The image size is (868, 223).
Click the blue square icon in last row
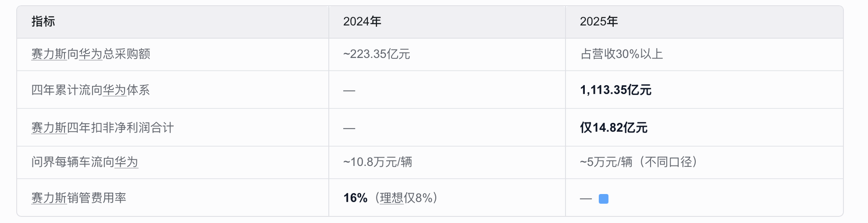603,199
